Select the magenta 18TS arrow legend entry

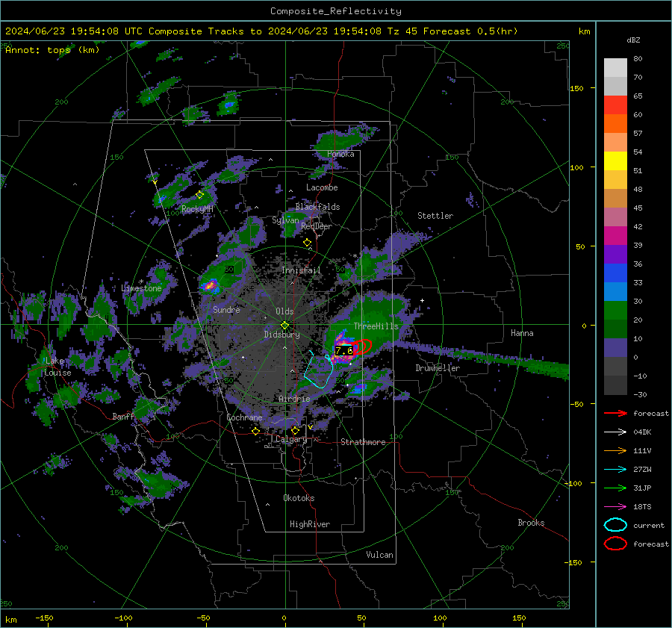[615, 507]
